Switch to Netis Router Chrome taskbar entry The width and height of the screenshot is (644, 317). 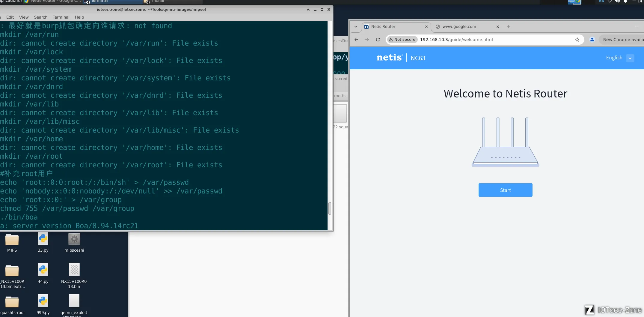pos(52,1)
